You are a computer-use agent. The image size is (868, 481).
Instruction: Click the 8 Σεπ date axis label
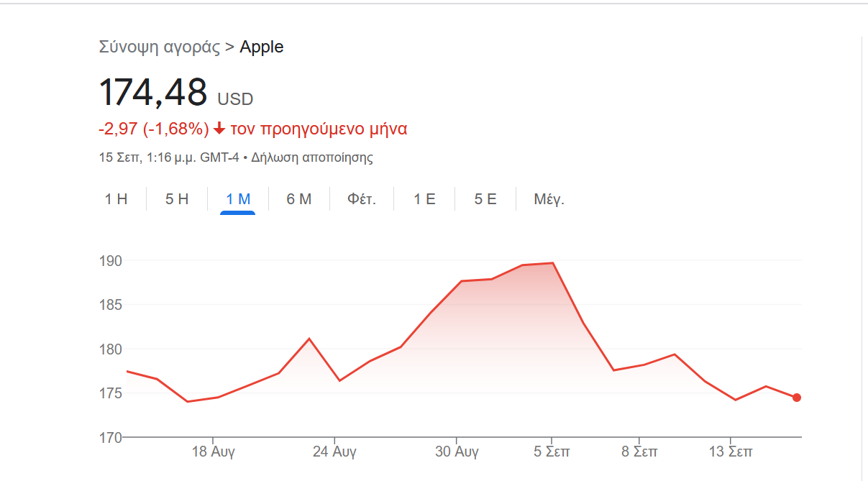click(x=639, y=452)
